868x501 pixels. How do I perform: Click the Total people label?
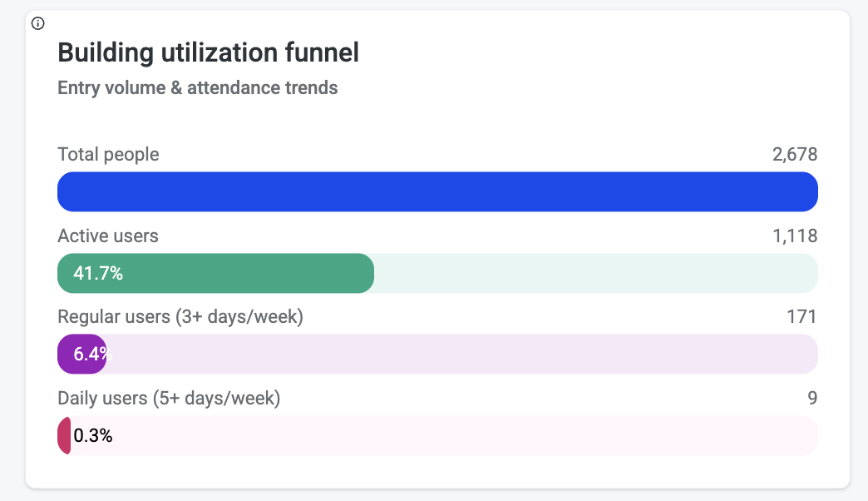pos(108,155)
